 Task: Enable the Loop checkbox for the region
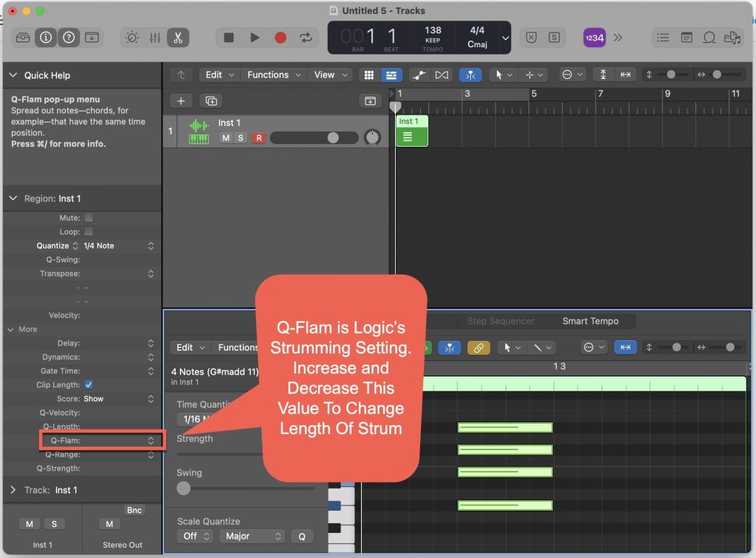pos(89,232)
